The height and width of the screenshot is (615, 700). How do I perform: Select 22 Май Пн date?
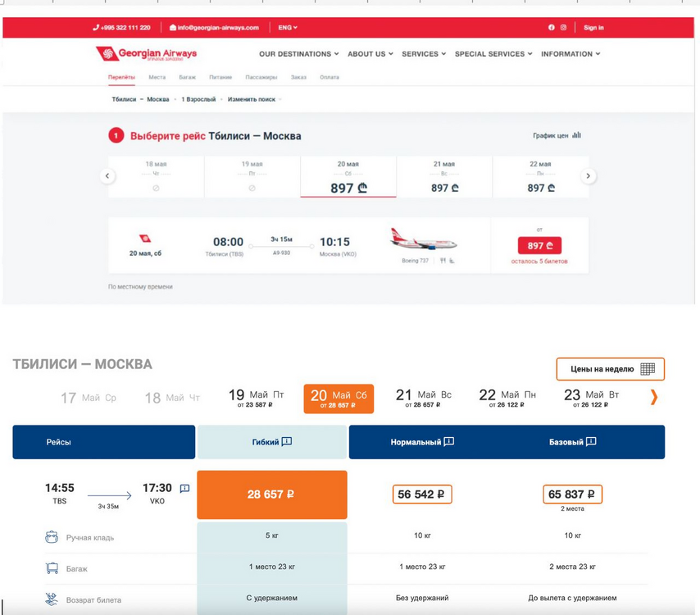pyautogui.click(x=507, y=399)
